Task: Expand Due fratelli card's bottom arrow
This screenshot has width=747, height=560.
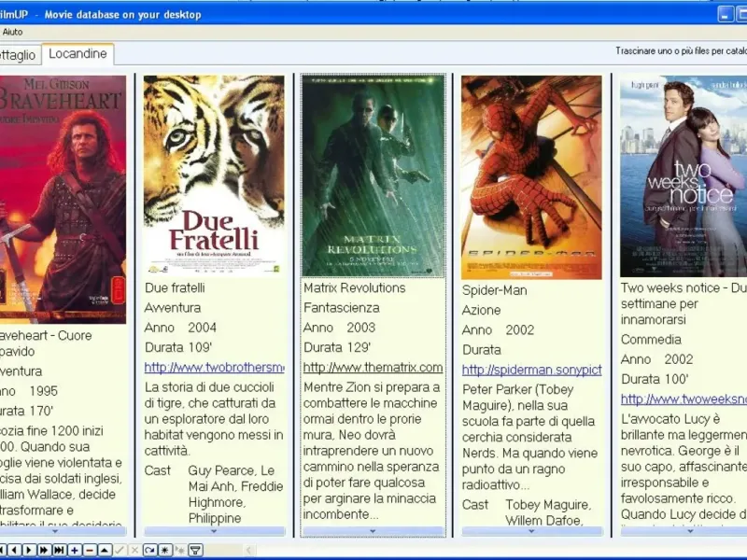Action: tap(214, 531)
